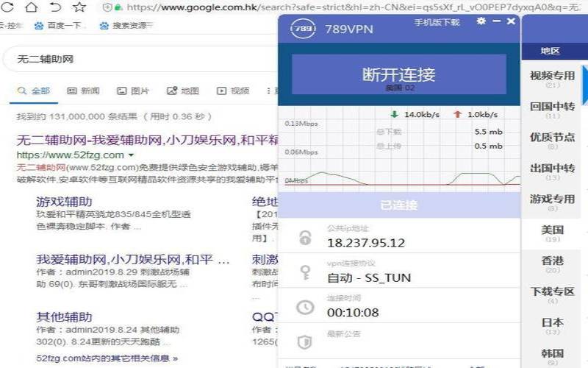
Task: Click the browser undo/back arrow icon
Action: [x=55, y=7]
